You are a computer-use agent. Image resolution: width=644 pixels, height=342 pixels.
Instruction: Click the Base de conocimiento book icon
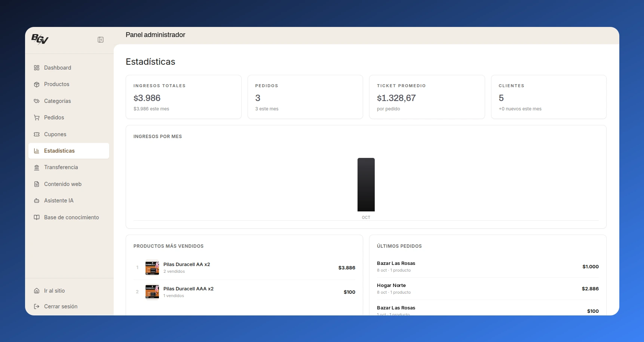pos(37,217)
